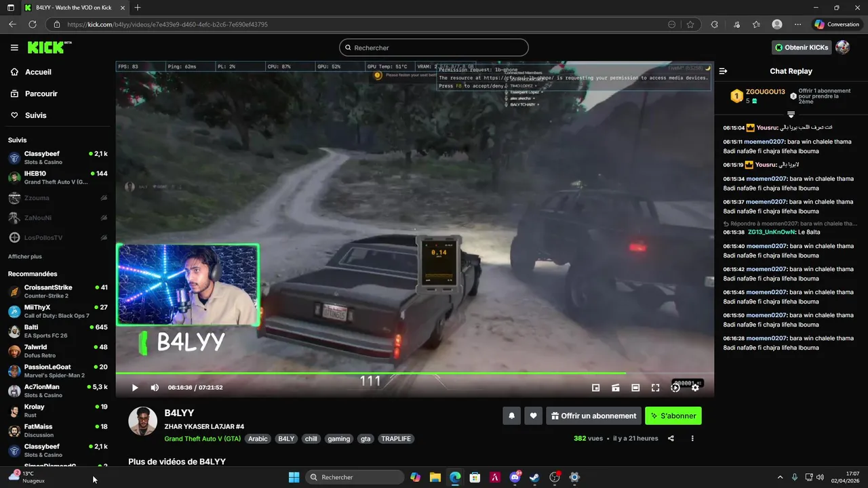Click video timestamp 06:16:36 / 07:21:52

coord(195,388)
